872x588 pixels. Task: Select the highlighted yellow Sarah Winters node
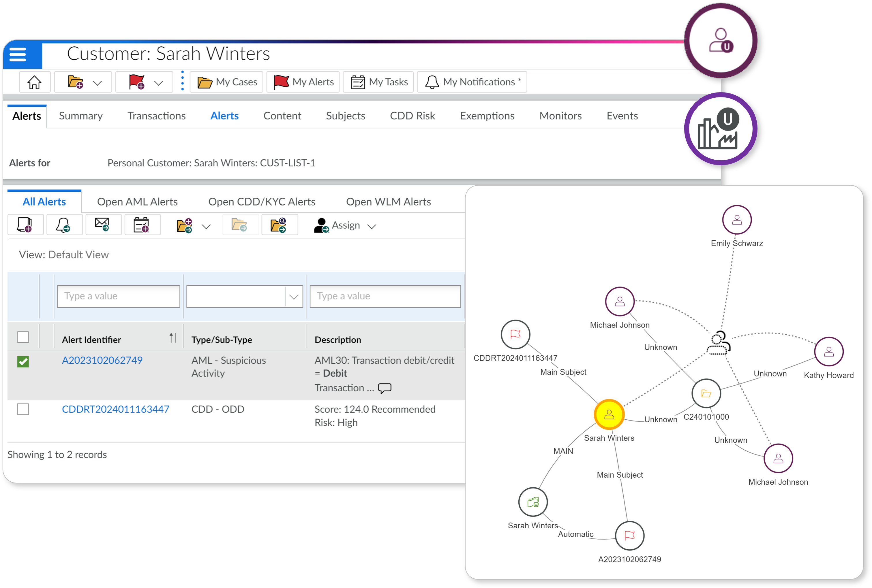[609, 414]
